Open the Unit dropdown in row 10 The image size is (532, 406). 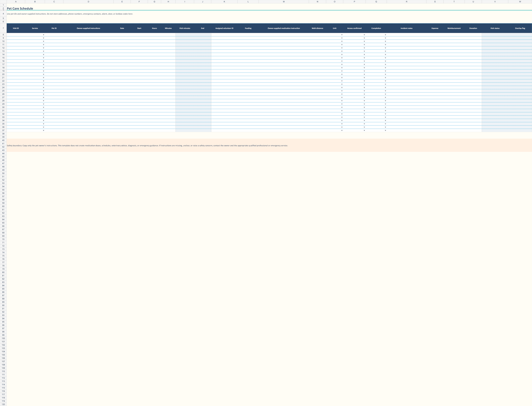coord(342,41)
